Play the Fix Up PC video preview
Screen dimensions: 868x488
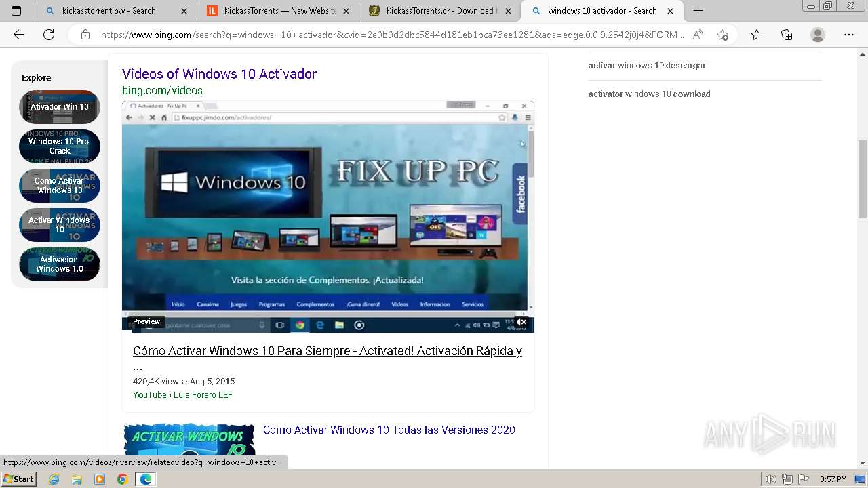(328, 216)
